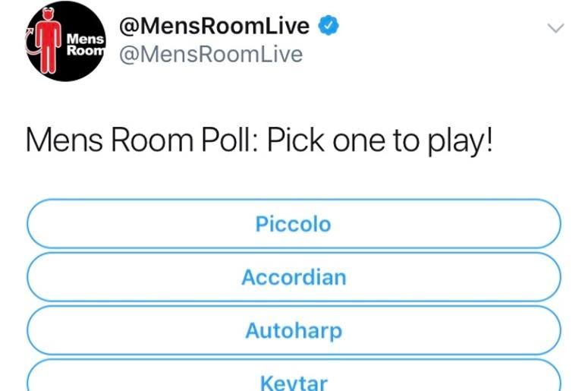Click the Accordian label text
This screenshot has width=588, height=391.
[x=294, y=277]
